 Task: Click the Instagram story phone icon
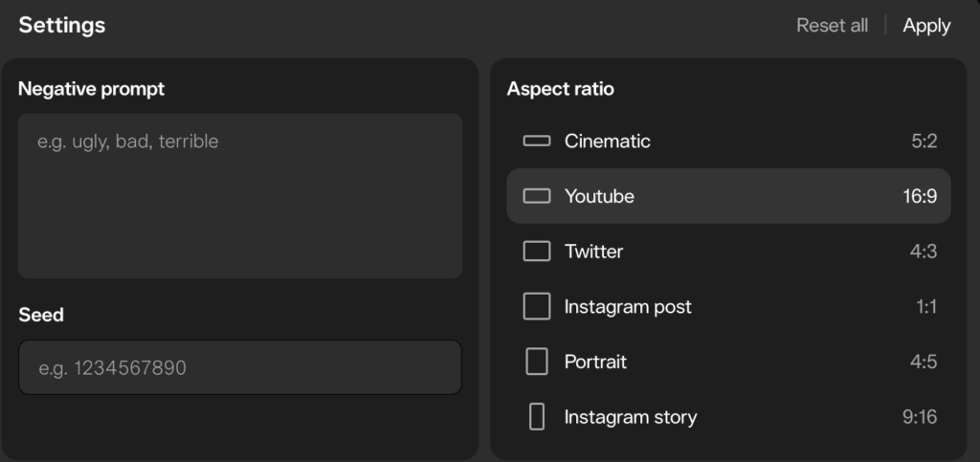(x=537, y=417)
